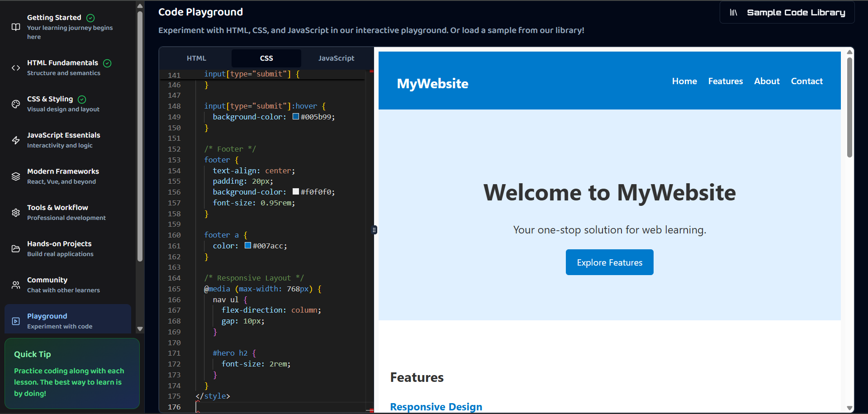Open Getting Started via its book icon
Viewport: 868px width, 414px height.
(x=16, y=27)
